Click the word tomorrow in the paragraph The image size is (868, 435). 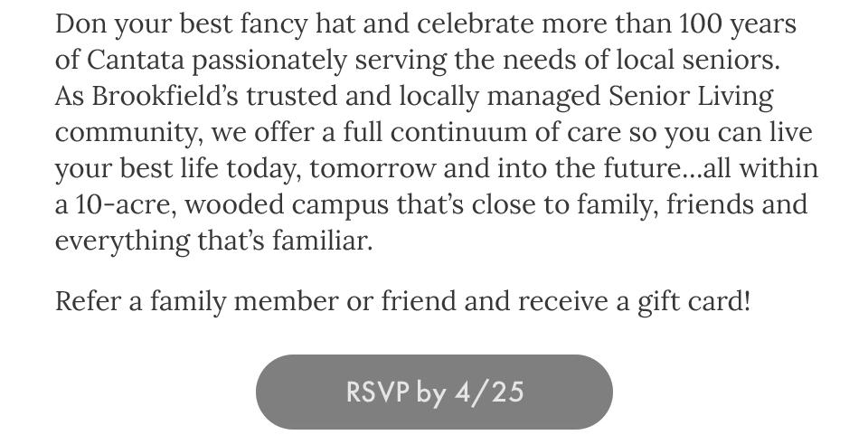pos(373,169)
